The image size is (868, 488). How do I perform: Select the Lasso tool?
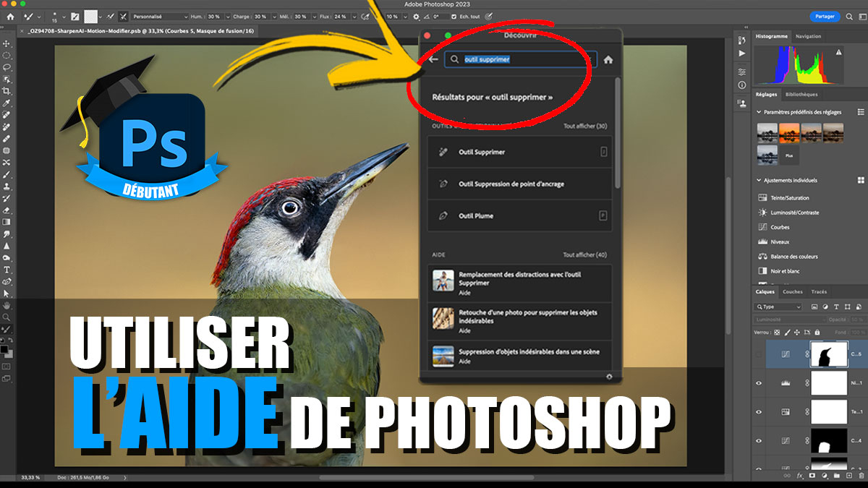pos(7,67)
